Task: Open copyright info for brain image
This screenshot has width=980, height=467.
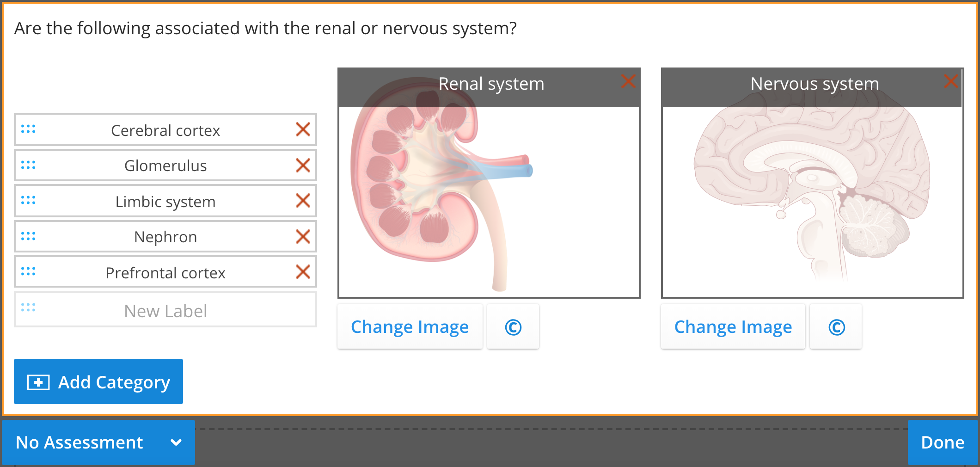Action: tap(836, 327)
